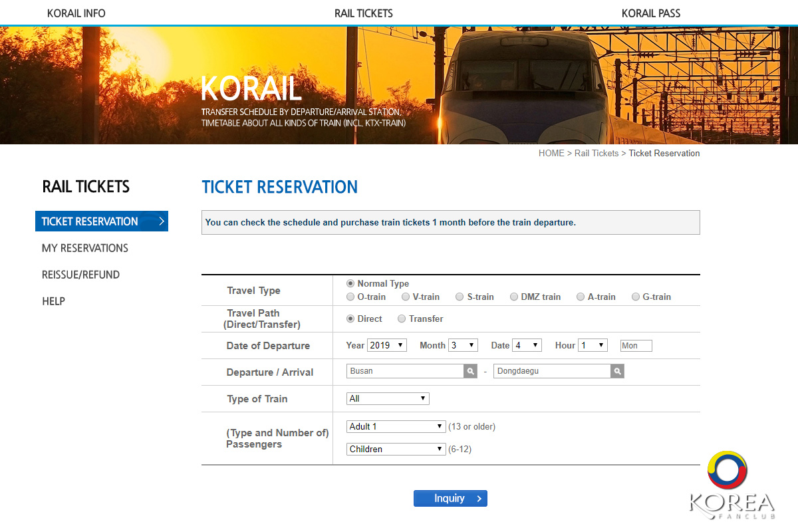Select the O-train travel type

[350, 297]
